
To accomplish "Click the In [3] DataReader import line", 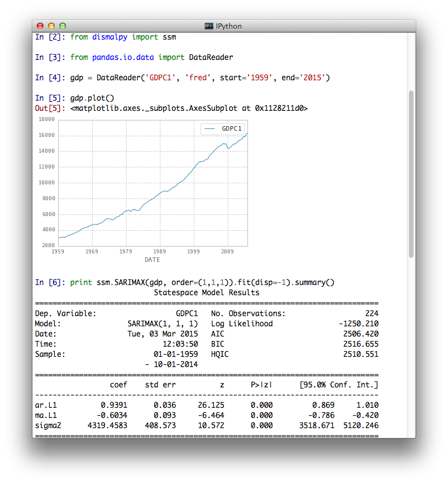I will (134, 57).
